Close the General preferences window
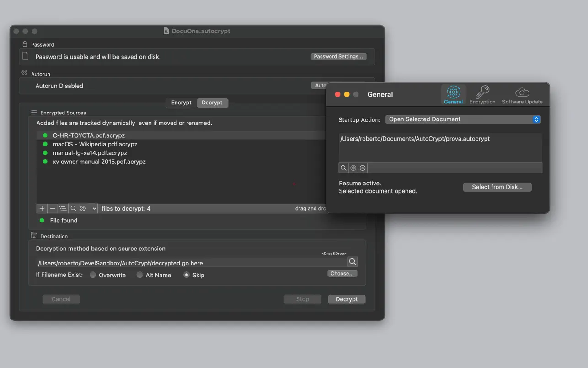Image resolution: width=588 pixels, height=368 pixels. [337, 94]
